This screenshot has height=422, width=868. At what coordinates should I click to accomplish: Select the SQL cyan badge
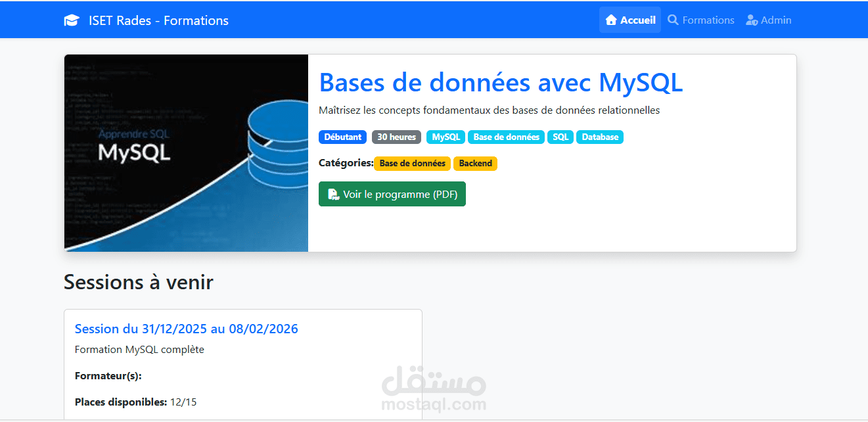tap(560, 137)
